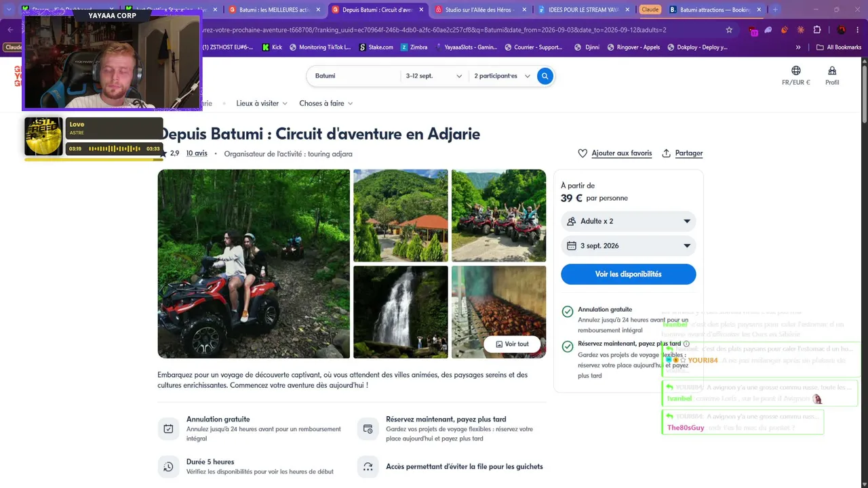Switch to Studio sur l'Allée des Héros tab
Viewport: 868px width, 488px height.
pyautogui.click(x=481, y=9)
